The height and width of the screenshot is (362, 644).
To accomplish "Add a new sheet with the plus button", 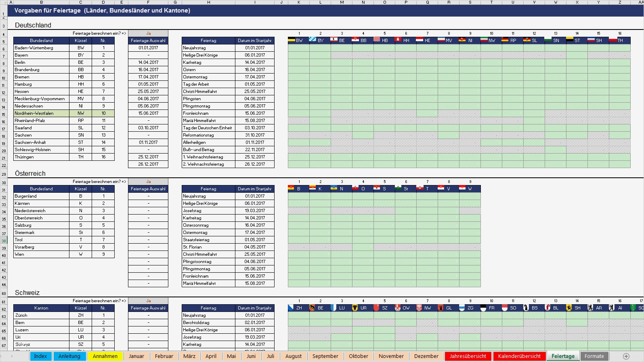I will (626, 356).
